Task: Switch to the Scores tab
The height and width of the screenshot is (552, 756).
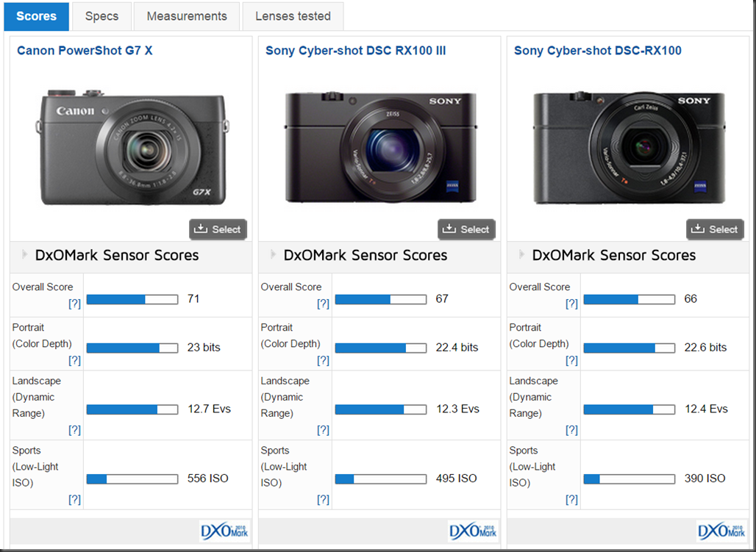Action: (x=37, y=16)
